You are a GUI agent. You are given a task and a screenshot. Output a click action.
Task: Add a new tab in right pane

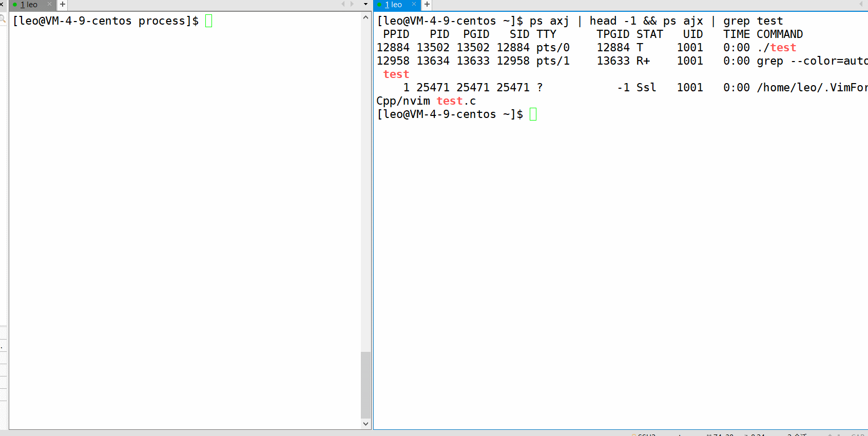pyautogui.click(x=427, y=5)
